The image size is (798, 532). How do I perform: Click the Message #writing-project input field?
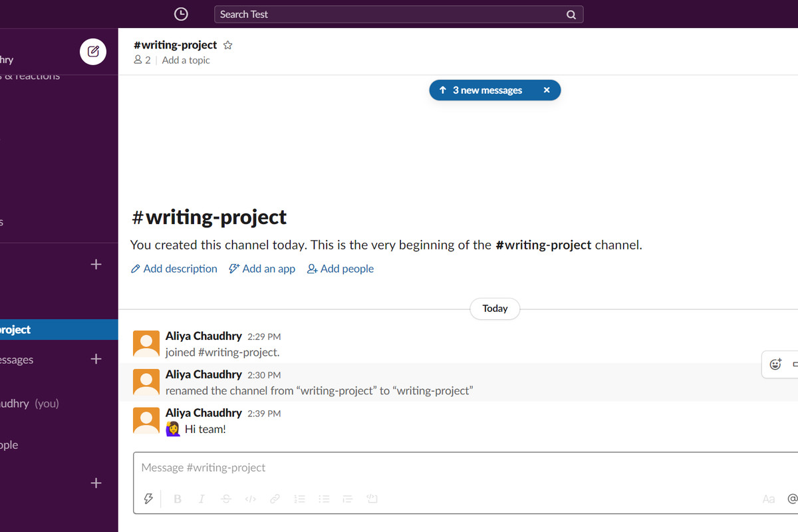432,467
